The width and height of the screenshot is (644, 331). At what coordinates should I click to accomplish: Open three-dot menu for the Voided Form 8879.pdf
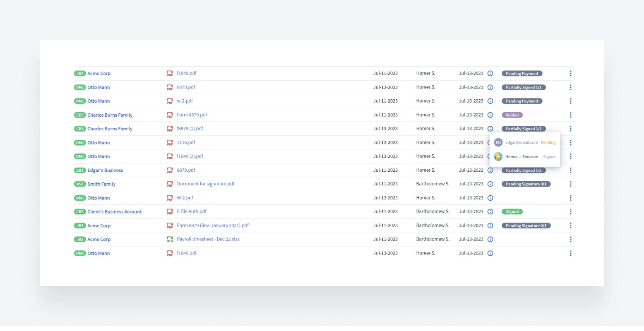point(570,115)
